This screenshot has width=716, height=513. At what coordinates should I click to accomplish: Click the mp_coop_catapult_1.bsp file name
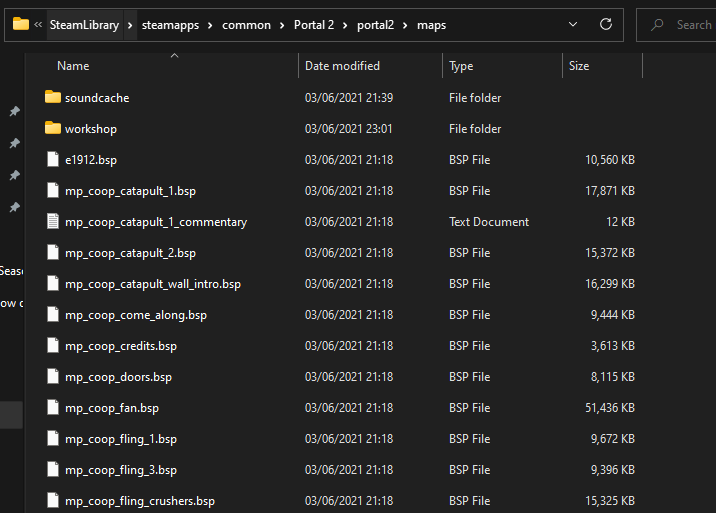pos(130,191)
